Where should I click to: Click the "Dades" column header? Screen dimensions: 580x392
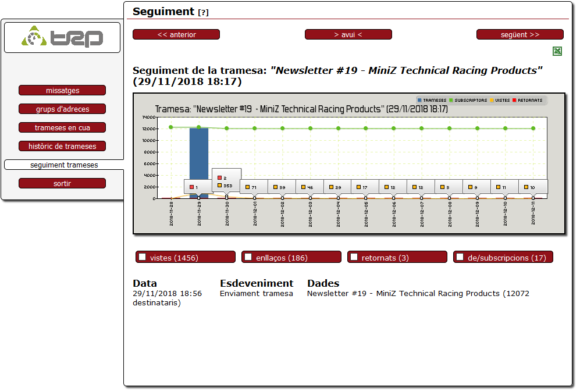coord(323,283)
